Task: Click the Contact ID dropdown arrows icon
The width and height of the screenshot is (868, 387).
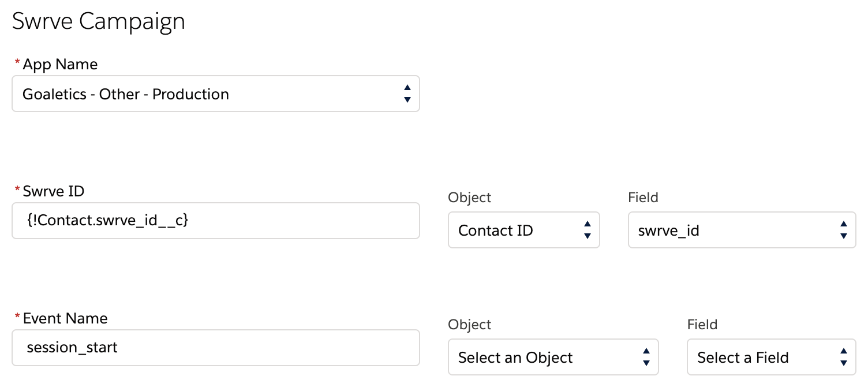Action: click(588, 230)
